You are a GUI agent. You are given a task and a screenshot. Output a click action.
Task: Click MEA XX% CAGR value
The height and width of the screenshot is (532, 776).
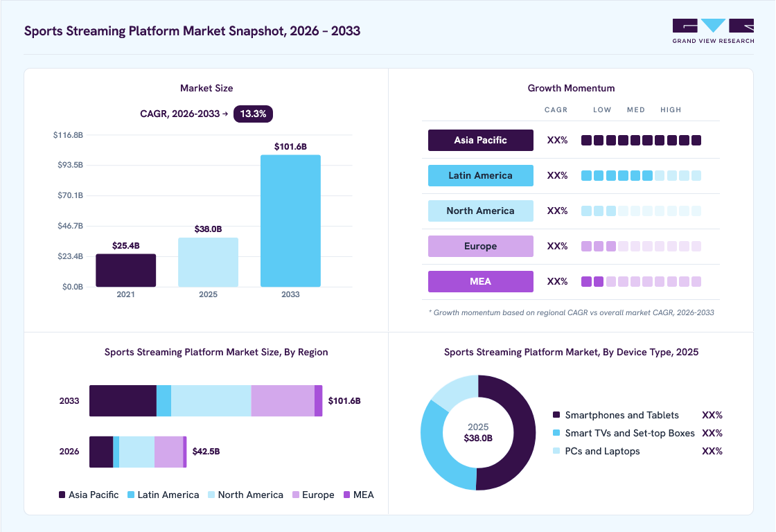click(x=557, y=281)
